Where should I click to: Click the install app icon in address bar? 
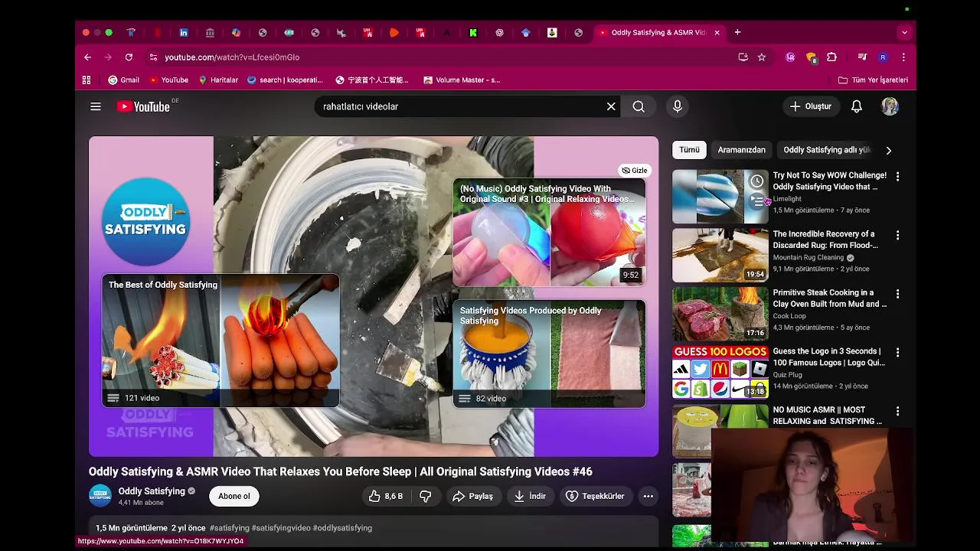pos(743,57)
